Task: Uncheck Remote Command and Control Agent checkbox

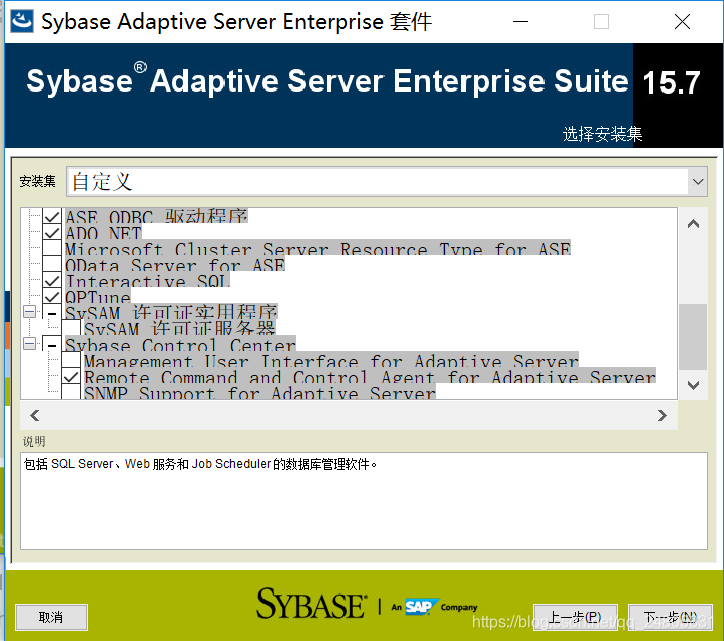Action: coord(71,377)
